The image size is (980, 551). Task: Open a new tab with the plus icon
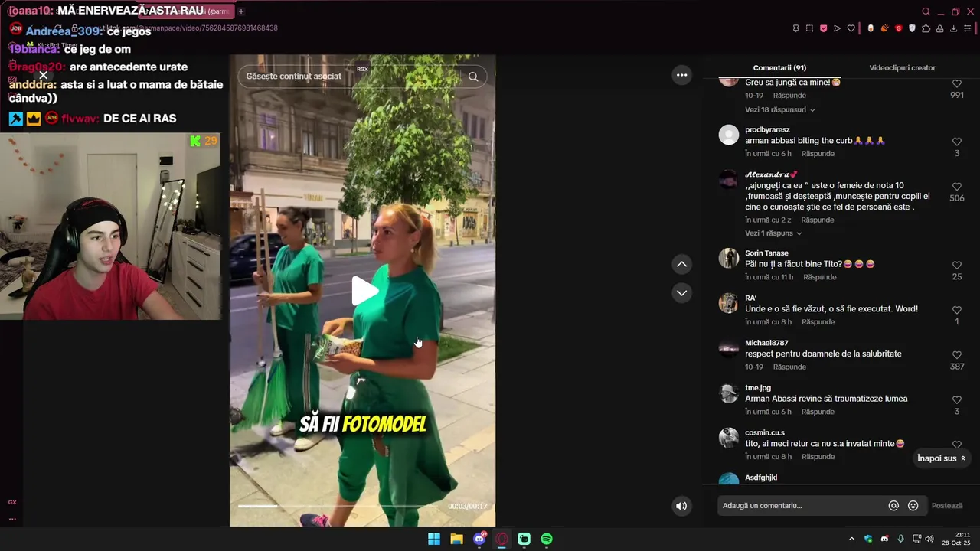[240, 11]
